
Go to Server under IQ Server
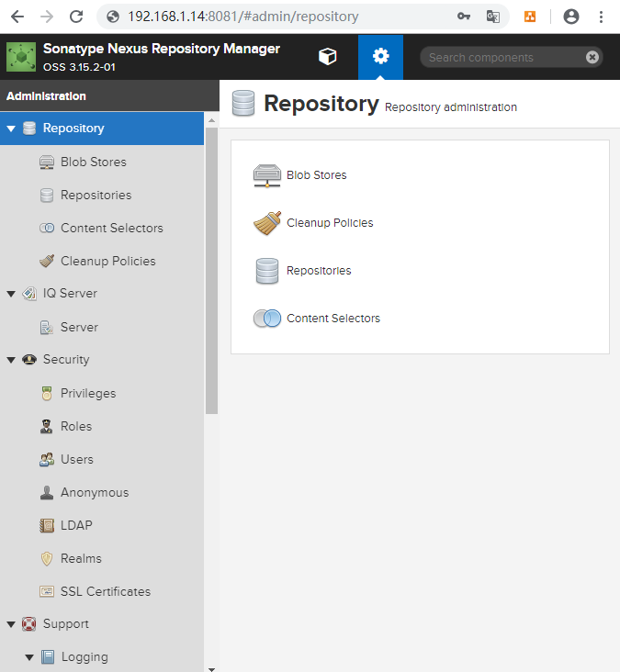(x=79, y=327)
